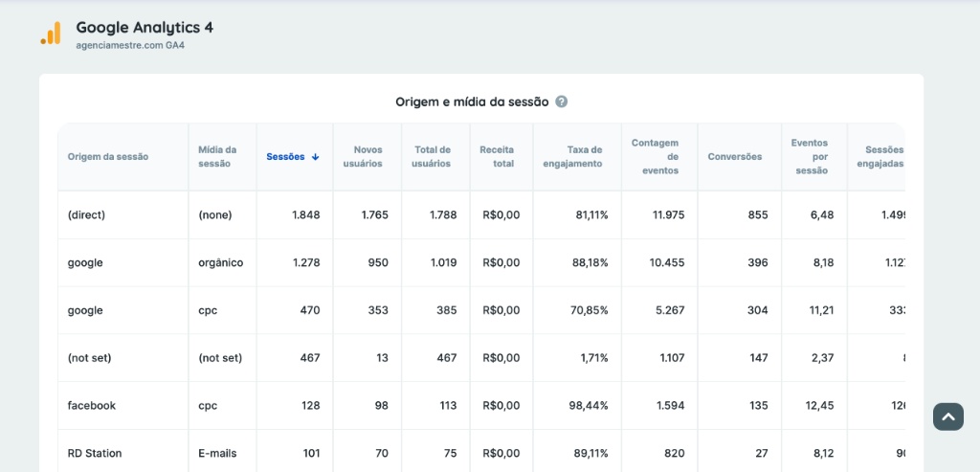The width and height of the screenshot is (980, 472).
Task: Click the 1.765 new users value
Action: coord(375,214)
